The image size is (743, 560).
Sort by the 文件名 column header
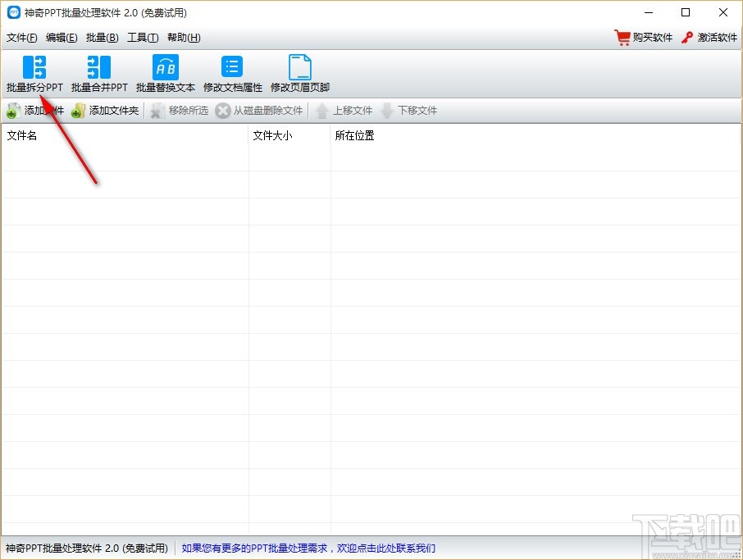click(125, 135)
